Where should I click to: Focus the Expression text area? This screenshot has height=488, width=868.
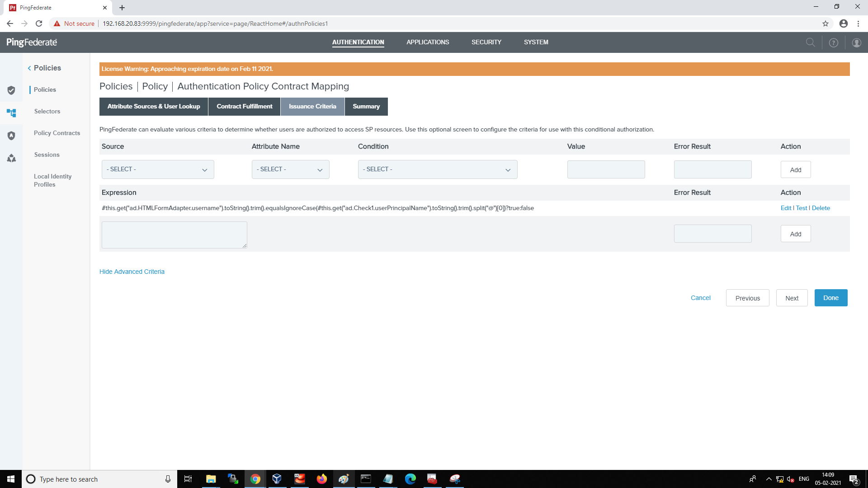[x=175, y=235]
